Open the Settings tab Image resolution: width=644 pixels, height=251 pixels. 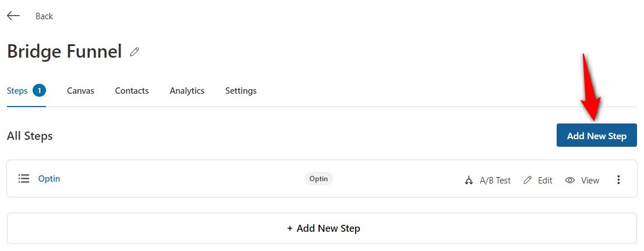point(240,91)
